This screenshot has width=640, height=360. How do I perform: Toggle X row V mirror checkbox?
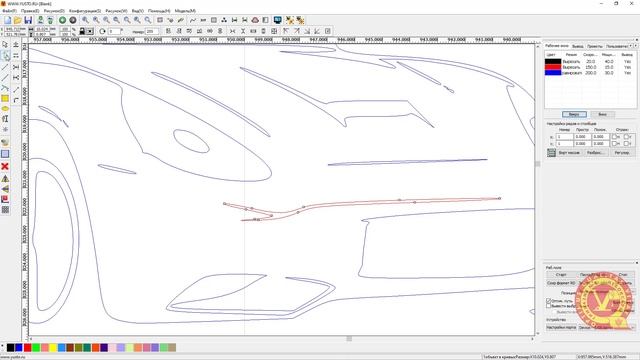pos(627,137)
